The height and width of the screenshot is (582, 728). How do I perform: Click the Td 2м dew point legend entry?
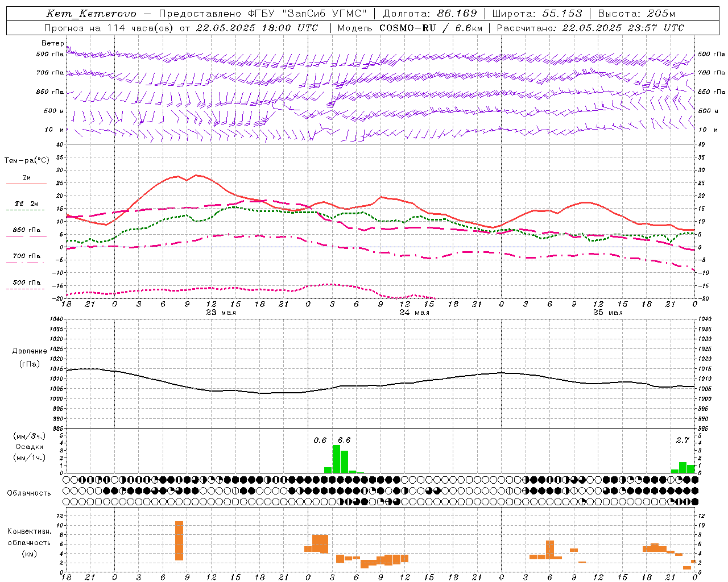click(27, 203)
